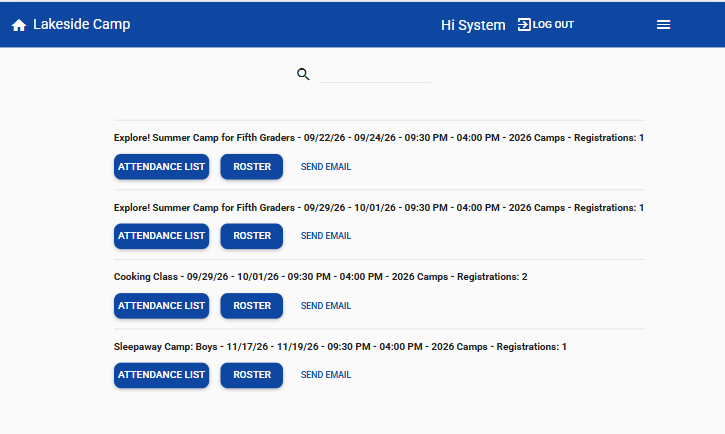The width and height of the screenshot is (725, 434).
Task: Send email for Cooking Class
Action: click(x=326, y=306)
